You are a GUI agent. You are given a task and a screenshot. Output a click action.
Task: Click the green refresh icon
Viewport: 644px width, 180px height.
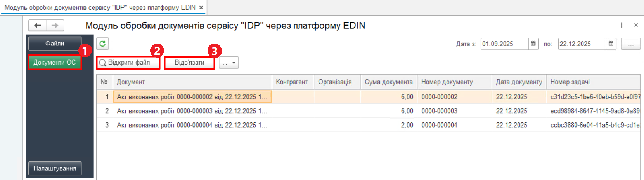click(102, 44)
